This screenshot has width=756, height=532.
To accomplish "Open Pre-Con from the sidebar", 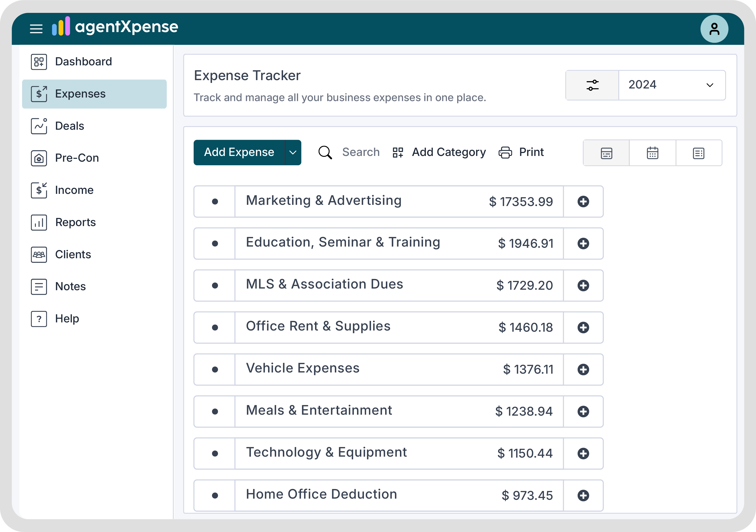I will [77, 158].
